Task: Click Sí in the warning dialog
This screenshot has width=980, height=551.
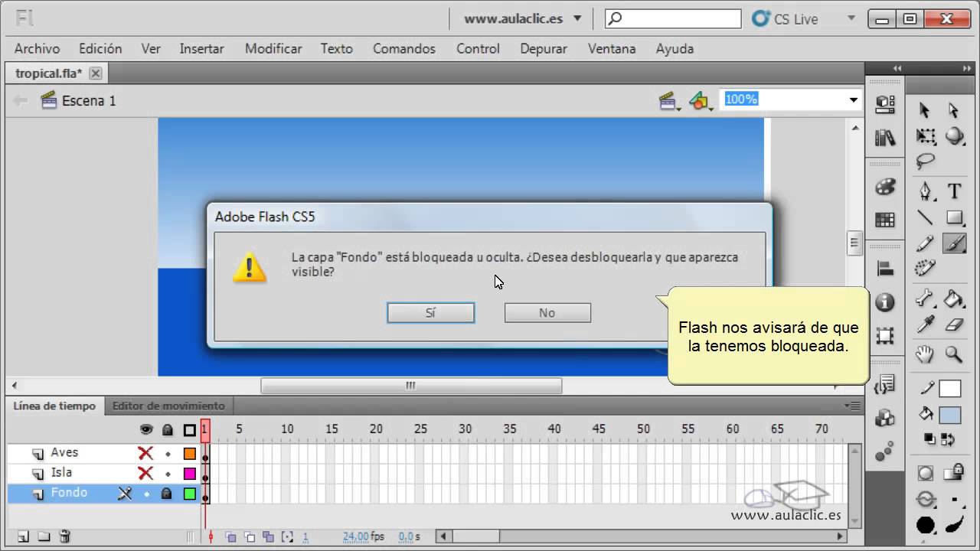Action: coord(430,312)
